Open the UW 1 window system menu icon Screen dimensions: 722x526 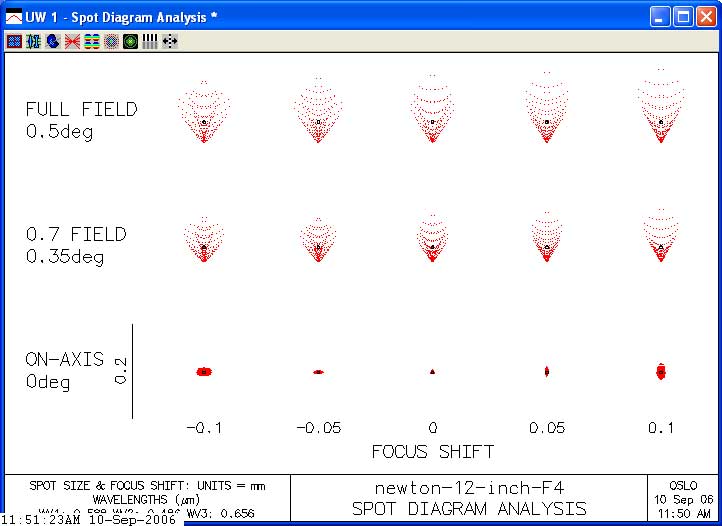(x=14, y=17)
